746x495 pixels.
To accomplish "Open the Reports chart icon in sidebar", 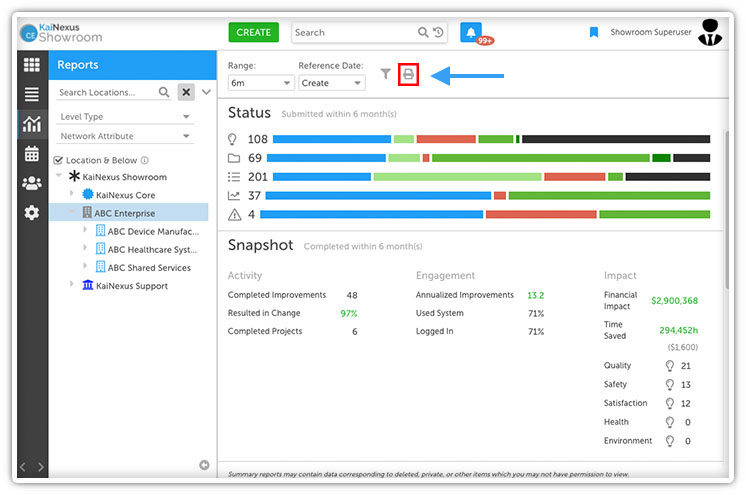I will (x=32, y=124).
